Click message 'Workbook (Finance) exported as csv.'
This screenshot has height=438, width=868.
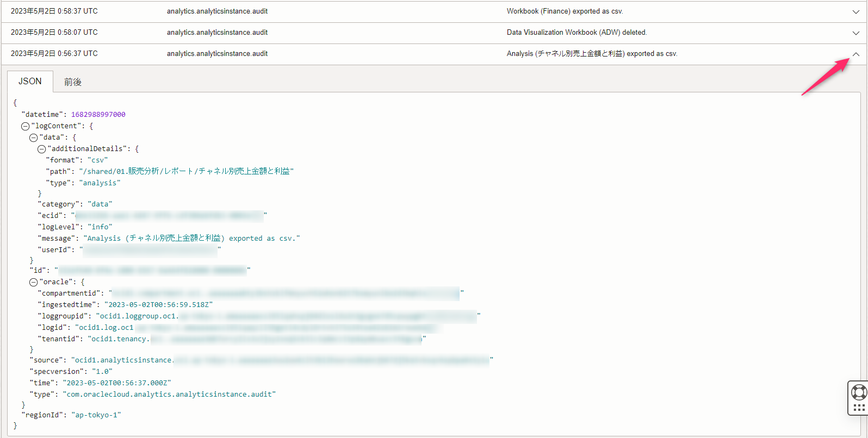pyautogui.click(x=565, y=11)
